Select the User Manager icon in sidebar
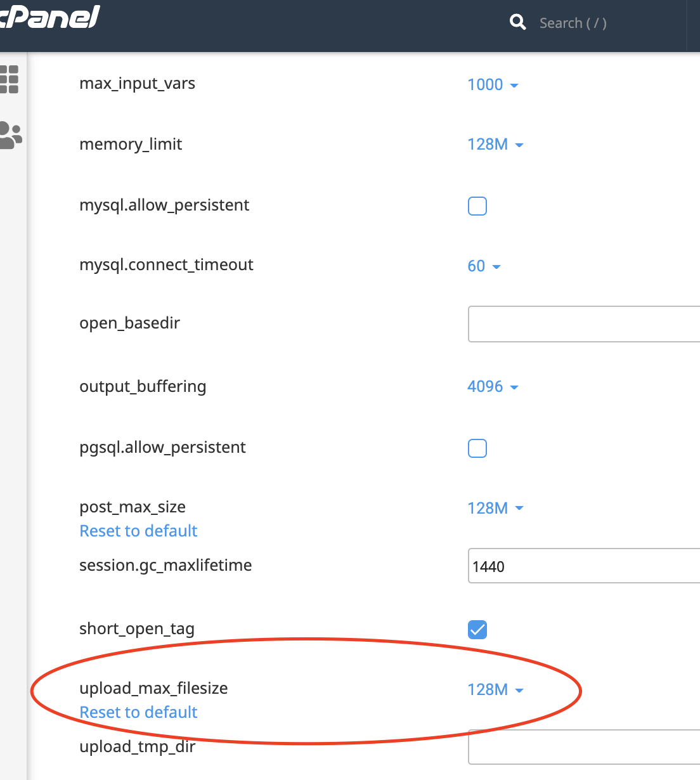Image resolution: width=700 pixels, height=780 pixels. click(10, 134)
